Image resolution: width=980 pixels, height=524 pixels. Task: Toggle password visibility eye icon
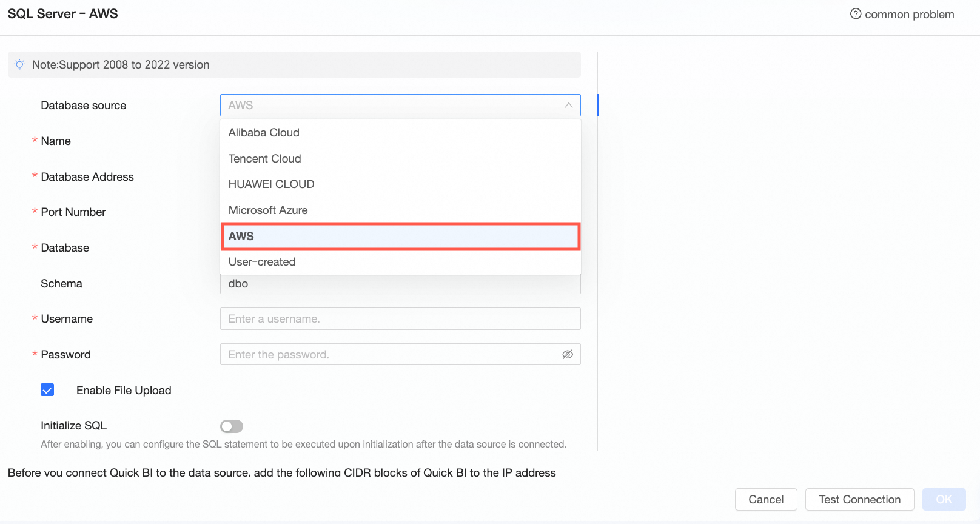(x=568, y=354)
